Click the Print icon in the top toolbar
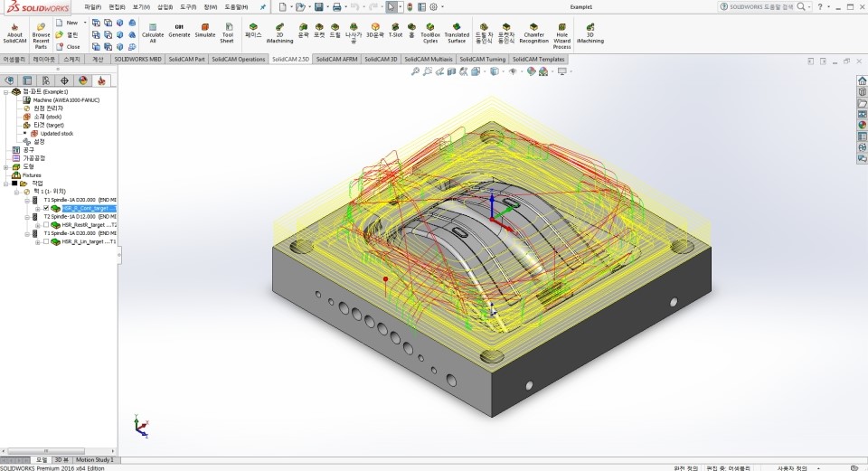The image size is (868, 471). click(336, 7)
